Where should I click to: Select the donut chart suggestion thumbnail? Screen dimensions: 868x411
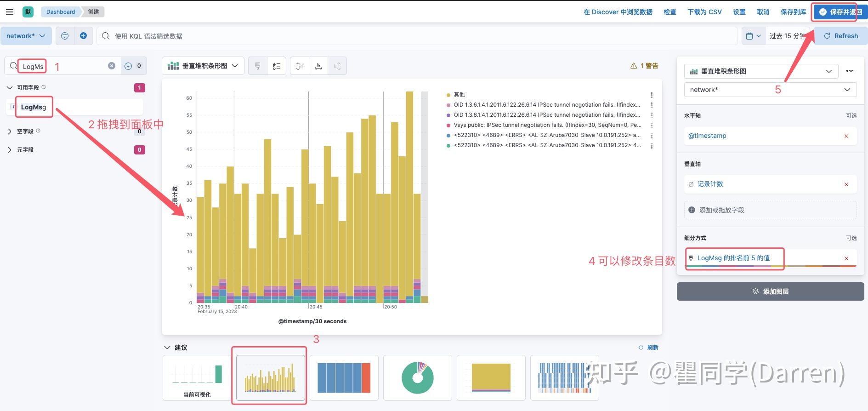click(418, 377)
